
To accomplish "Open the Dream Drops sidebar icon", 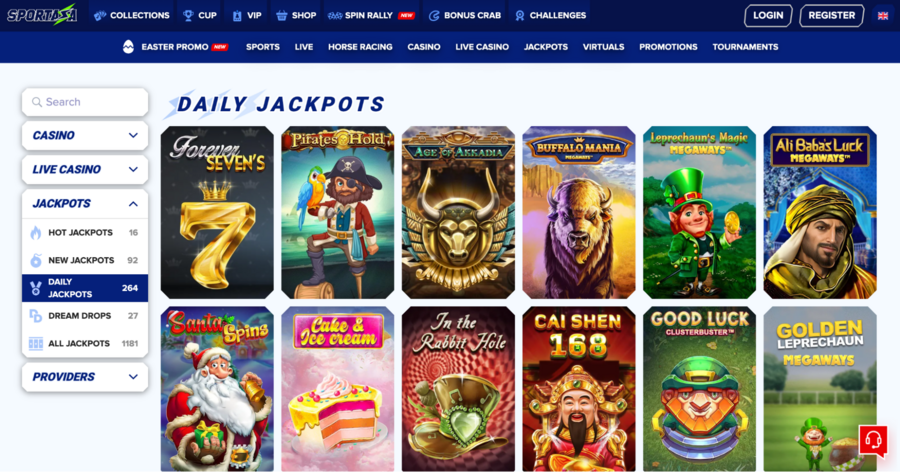I will (36, 316).
